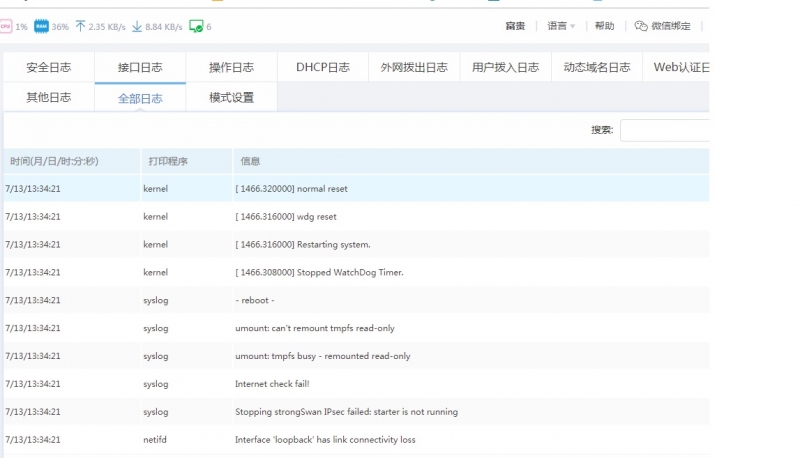
Task: Select "umount: can't remount tmpfs read-only" message
Action: [x=315, y=328]
